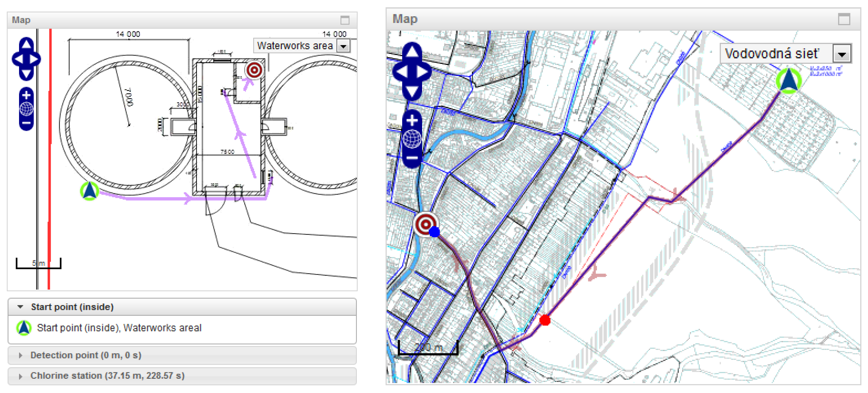Open the Waterworks area dropdown
The height and width of the screenshot is (393, 868).
tap(343, 46)
